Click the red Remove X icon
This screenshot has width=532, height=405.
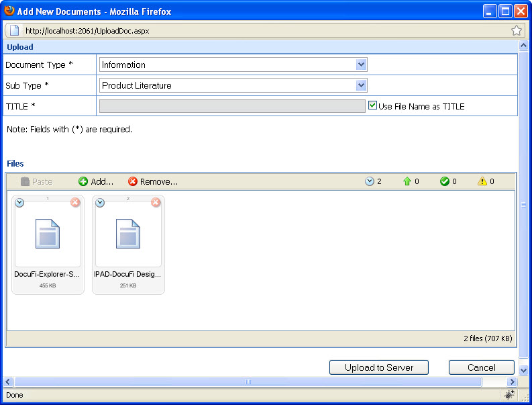pyautogui.click(x=133, y=181)
